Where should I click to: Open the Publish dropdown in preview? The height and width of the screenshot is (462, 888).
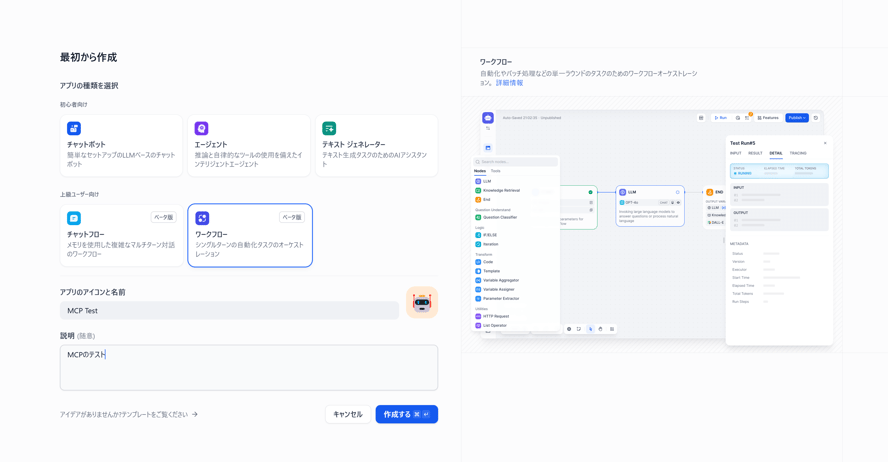tap(796, 118)
